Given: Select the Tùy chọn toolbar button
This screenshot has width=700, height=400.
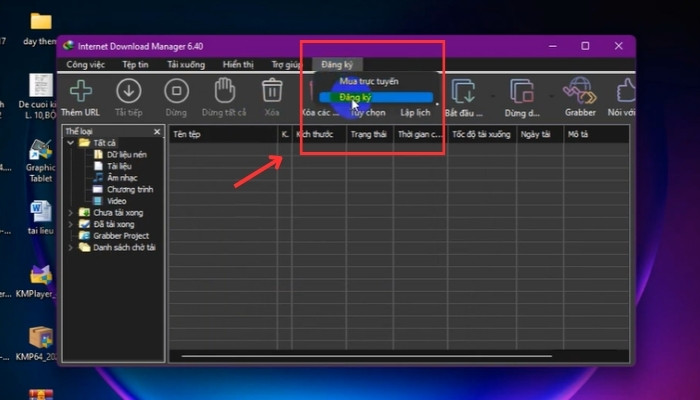Looking at the screenshot, I should 367,112.
